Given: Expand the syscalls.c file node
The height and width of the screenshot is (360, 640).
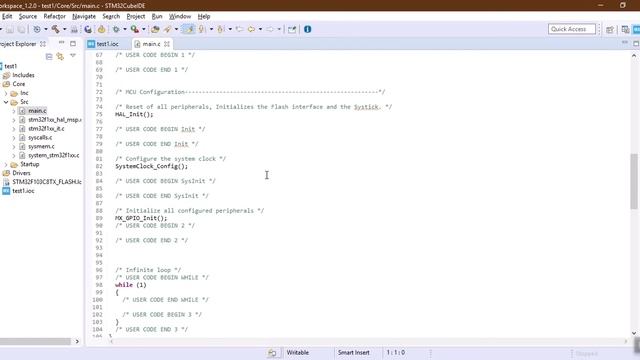Looking at the screenshot, I should [14, 138].
